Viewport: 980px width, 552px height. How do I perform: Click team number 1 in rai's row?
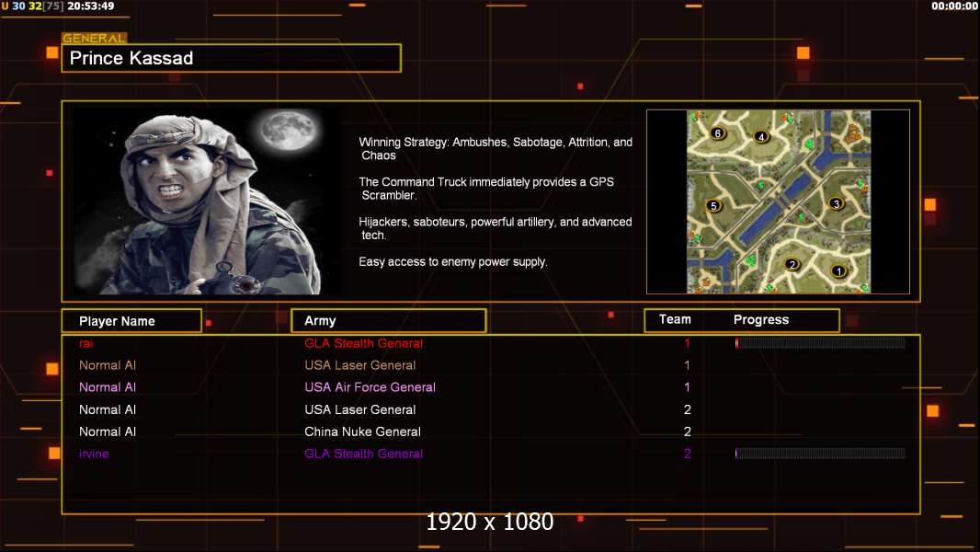click(687, 343)
